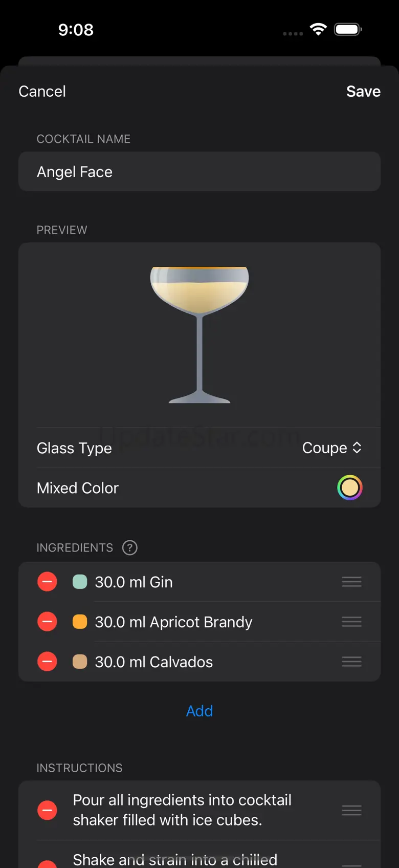Tap the orange Apricot Brandy color swatch
The height and width of the screenshot is (868, 399).
coord(80,622)
